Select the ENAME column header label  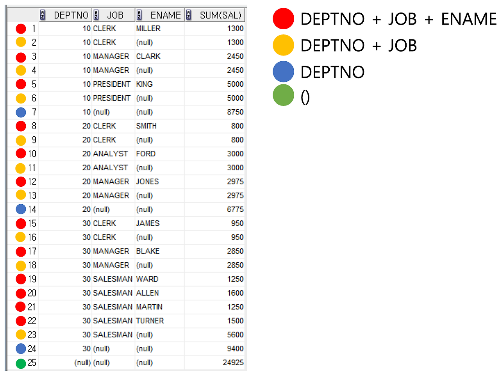pos(165,15)
